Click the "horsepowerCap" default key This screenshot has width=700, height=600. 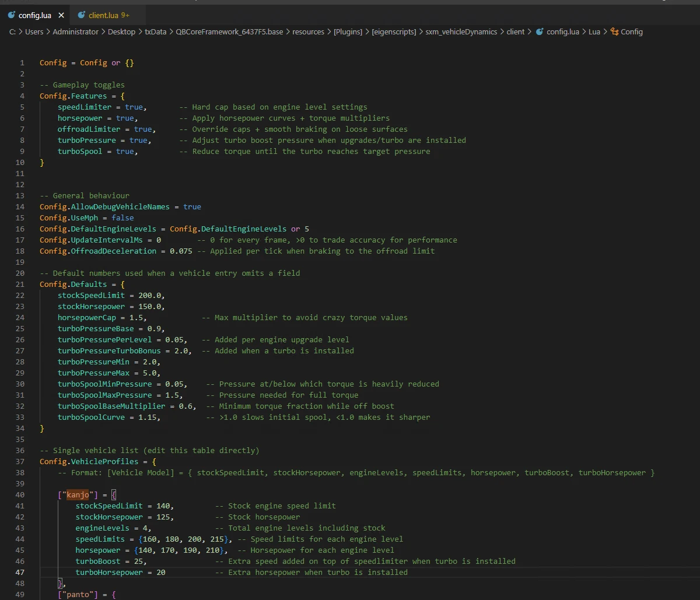pyautogui.click(x=87, y=317)
